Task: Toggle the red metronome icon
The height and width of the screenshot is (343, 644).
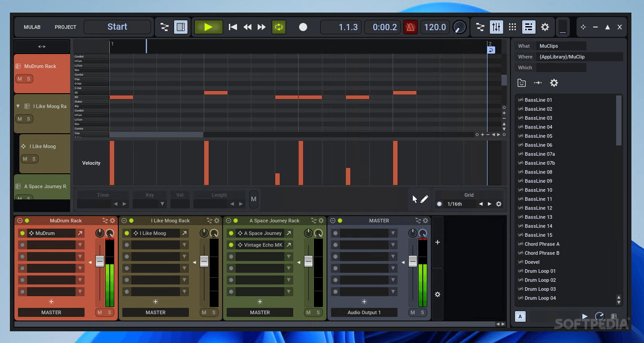Action: click(x=410, y=27)
